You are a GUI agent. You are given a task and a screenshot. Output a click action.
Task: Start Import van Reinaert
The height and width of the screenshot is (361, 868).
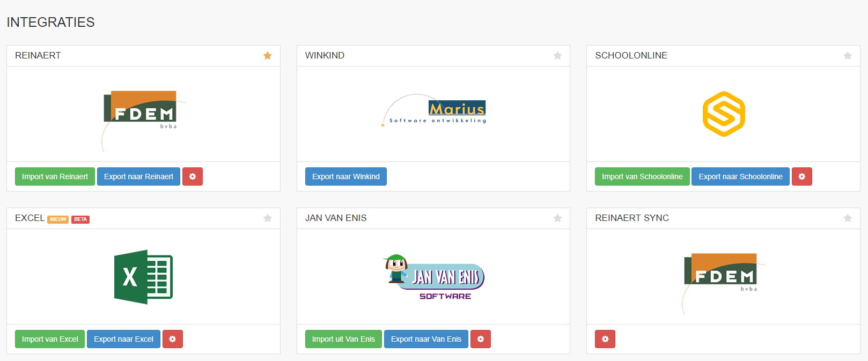pyautogui.click(x=55, y=176)
